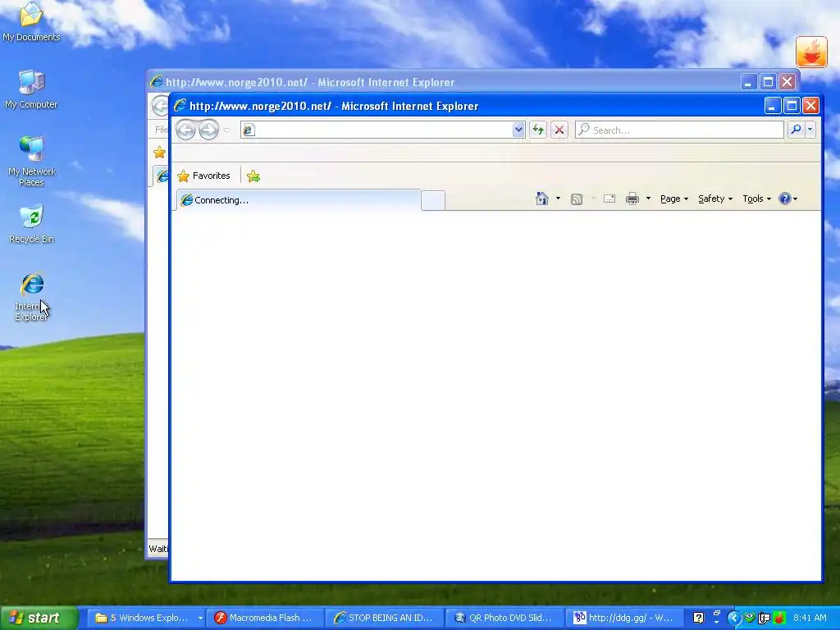The image size is (840, 630).
Task: Switch to STOP BEING AN ID... taskbar button
Action: pos(385,618)
